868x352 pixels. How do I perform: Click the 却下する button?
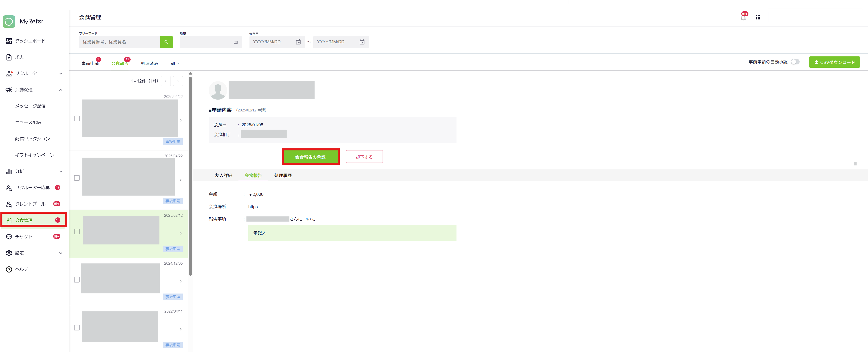tap(364, 157)
